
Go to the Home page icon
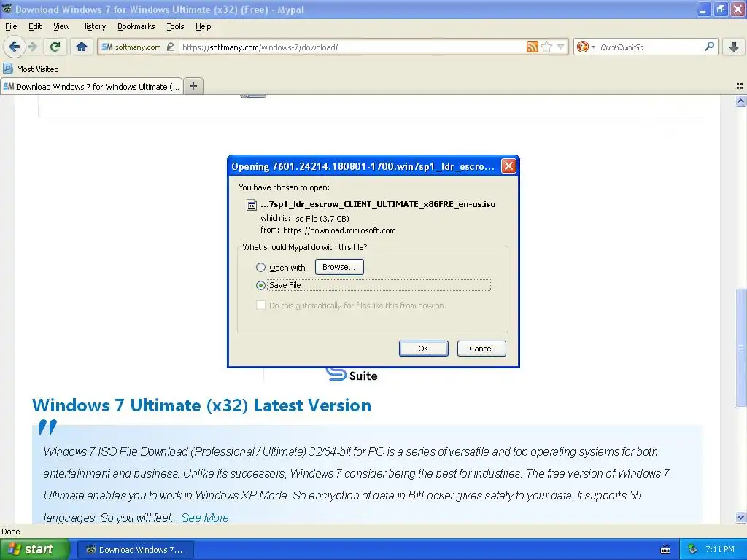[82, 47]
